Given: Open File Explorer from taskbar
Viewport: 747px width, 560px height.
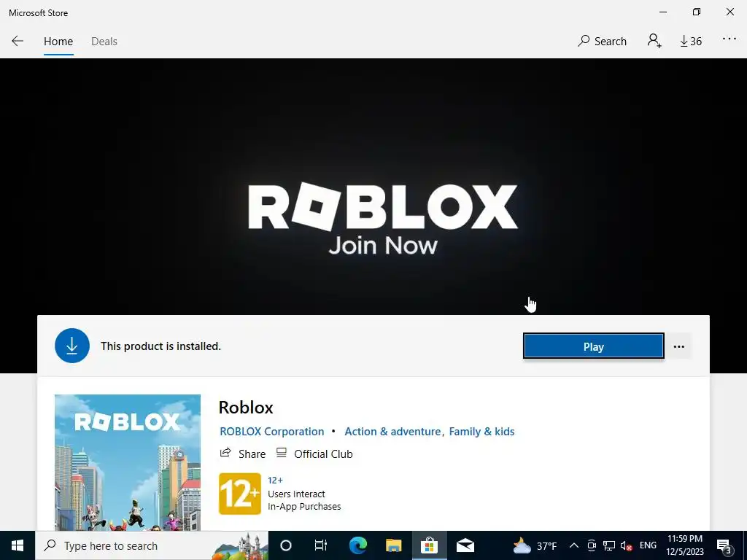Looking at the screenshot, I should [393, 545].
